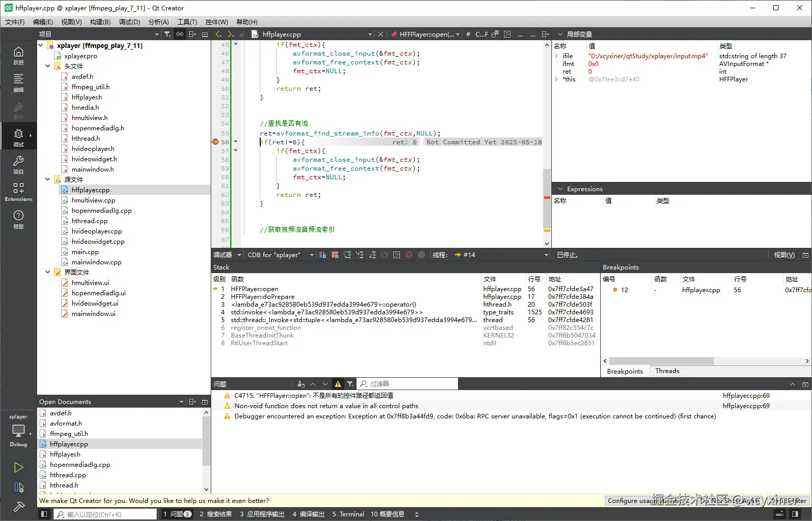
Task: Collapse the 头文件 folder in project tree
Action: pyautogui.click(x=48, y=66)
